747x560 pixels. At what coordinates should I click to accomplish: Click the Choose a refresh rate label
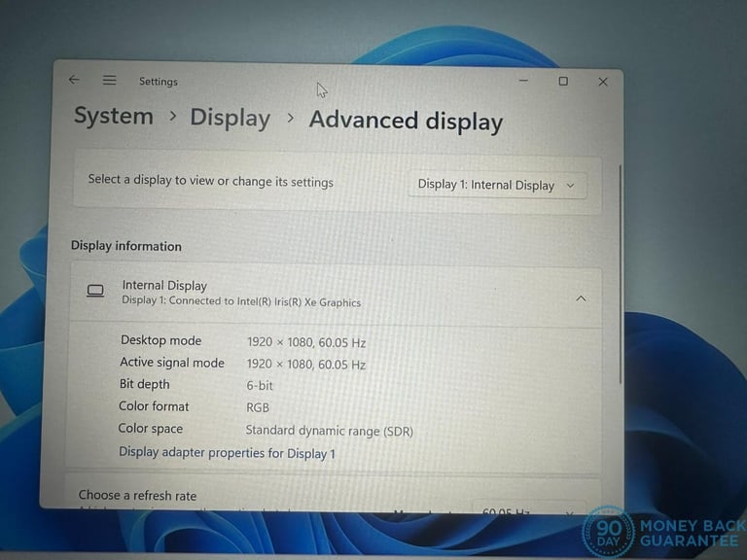tap(137, 495)
